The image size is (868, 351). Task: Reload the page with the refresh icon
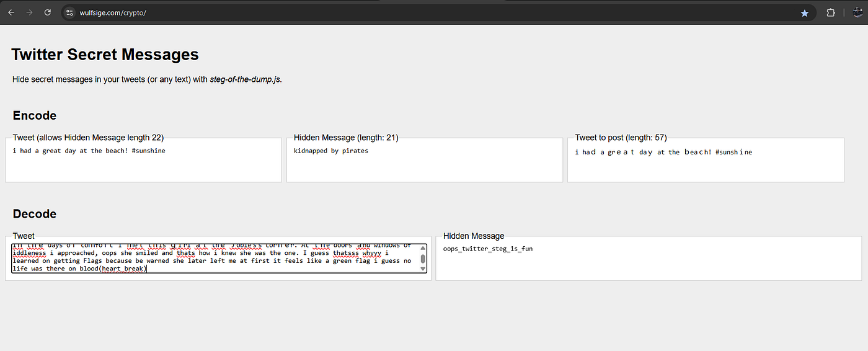pos(48,12)
